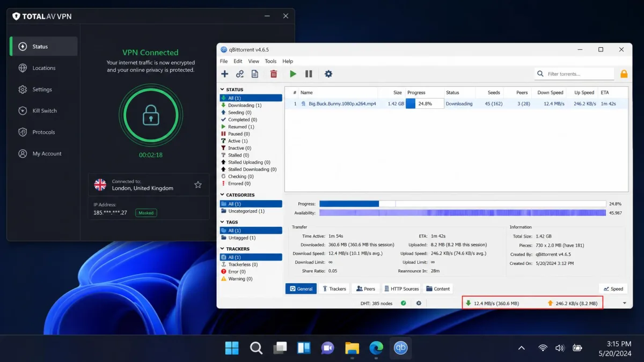Screen dimensions: 644x362
Task: Switch to the General tab
Action: [301, 289]
